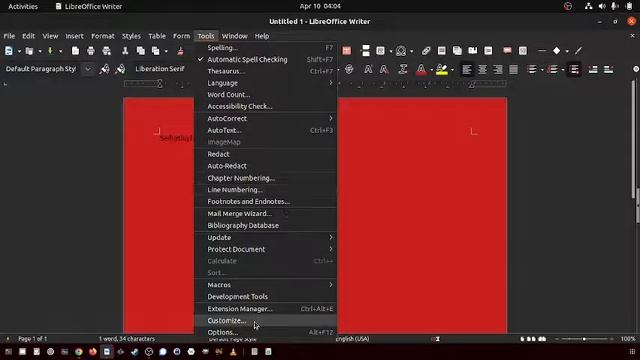The height and width of the screenshot is (360, 640).
Task: Expand the Protect Document submenu
Action: (x=265, y=249)
